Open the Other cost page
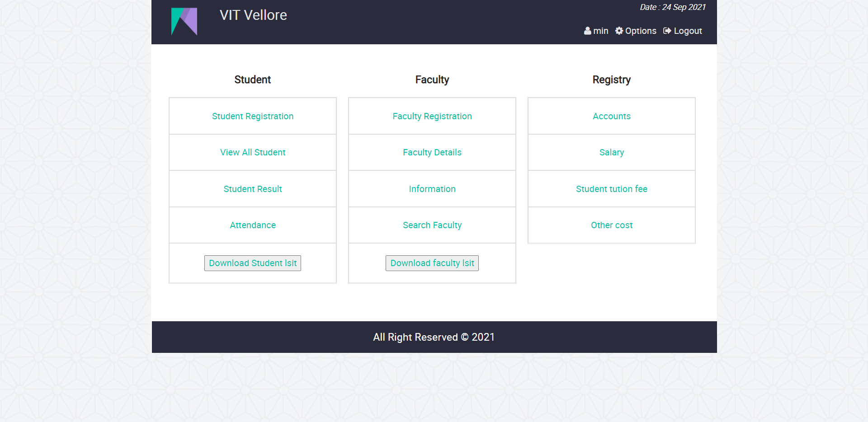The width and height of the screenshot is (868, 422). 611,225
